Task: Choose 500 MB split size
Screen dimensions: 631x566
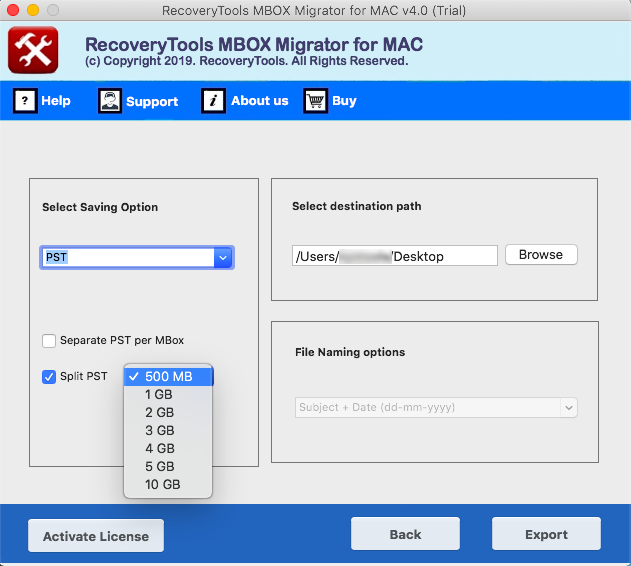Action: pos(168,377)
